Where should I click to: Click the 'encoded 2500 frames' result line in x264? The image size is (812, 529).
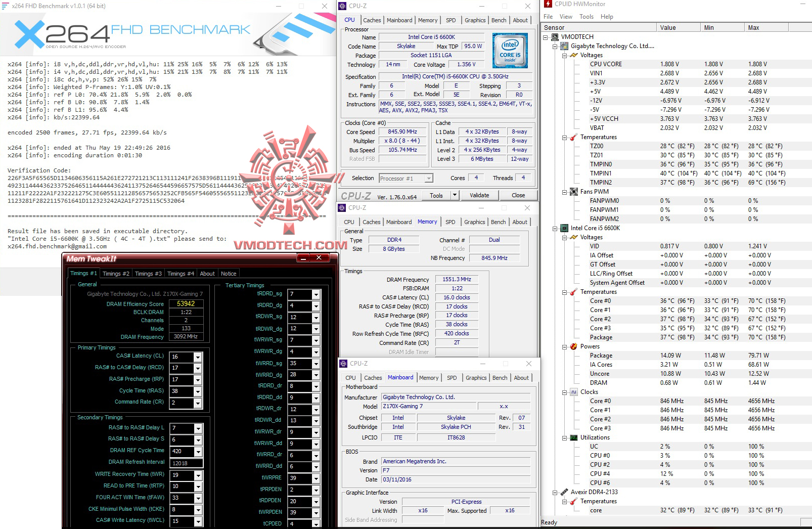(x=87, y=133)
